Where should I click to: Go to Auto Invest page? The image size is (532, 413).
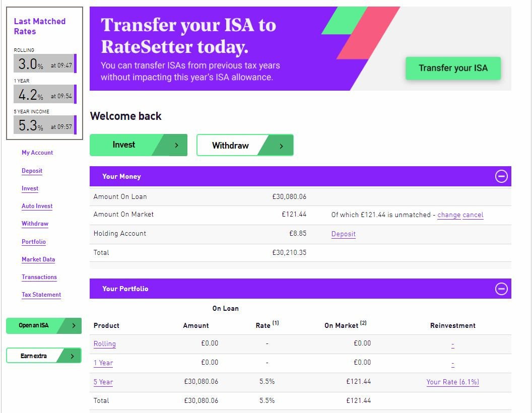tap(37, 206)
